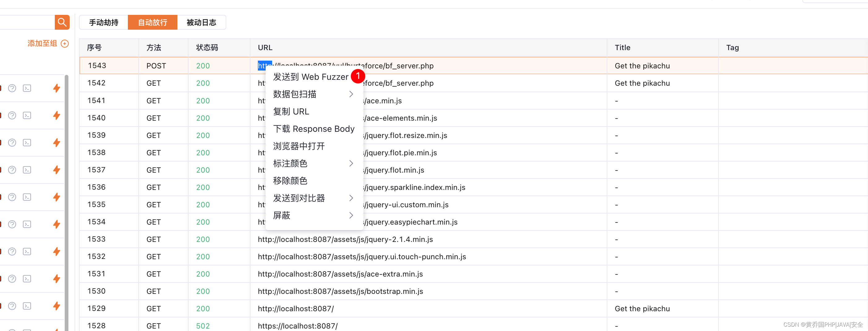This screenshot has height=331, width=868.
Task: Click 浏览器中打开 in the context menu
Action: [x=299, y=146]
